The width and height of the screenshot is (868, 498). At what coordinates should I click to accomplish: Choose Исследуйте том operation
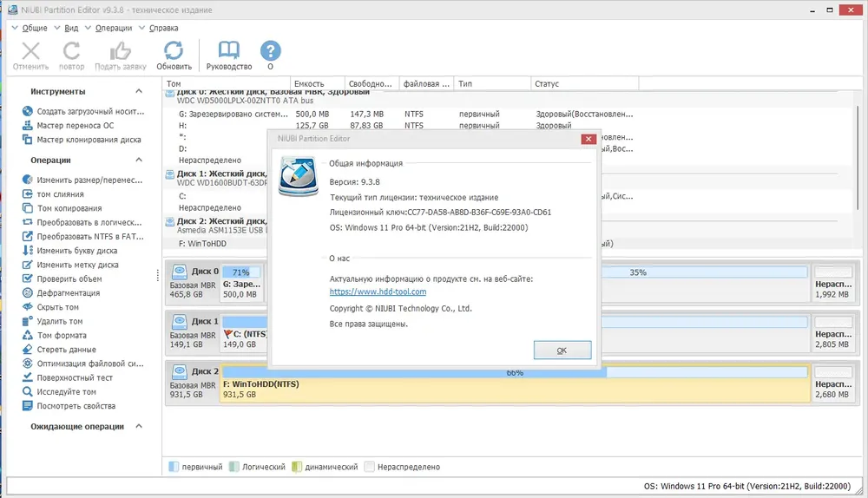tap(60, 392)
